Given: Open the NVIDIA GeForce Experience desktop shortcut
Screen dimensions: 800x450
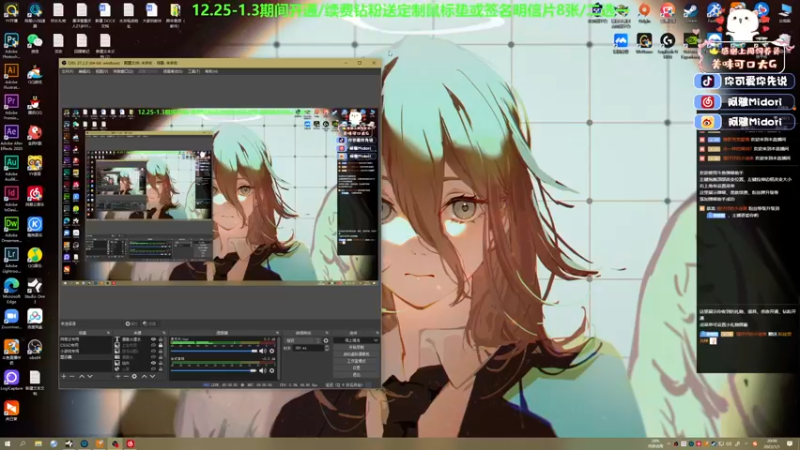Looking at the screenshot, I should coord(691,44).
